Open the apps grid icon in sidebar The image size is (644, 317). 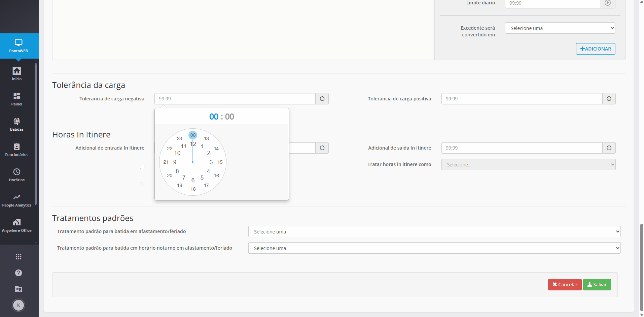click(19, 257)
